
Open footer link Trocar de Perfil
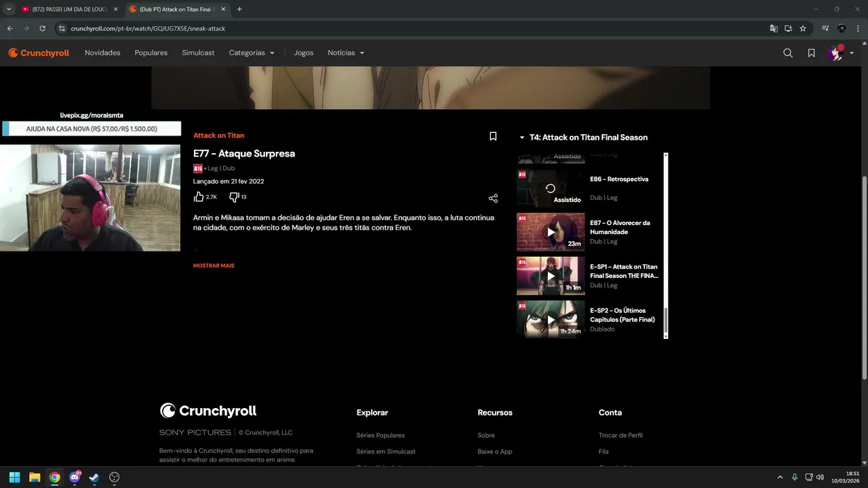pyautogui.click(x=620, y=435)
